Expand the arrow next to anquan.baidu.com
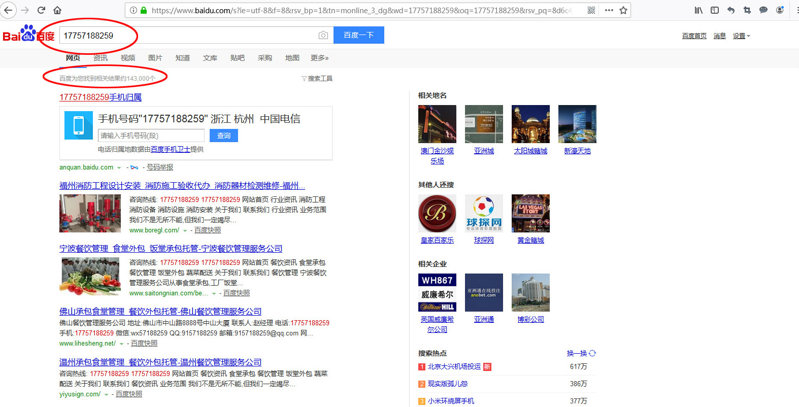This screenshot has width=799, height=407. (x=119, y=168)
